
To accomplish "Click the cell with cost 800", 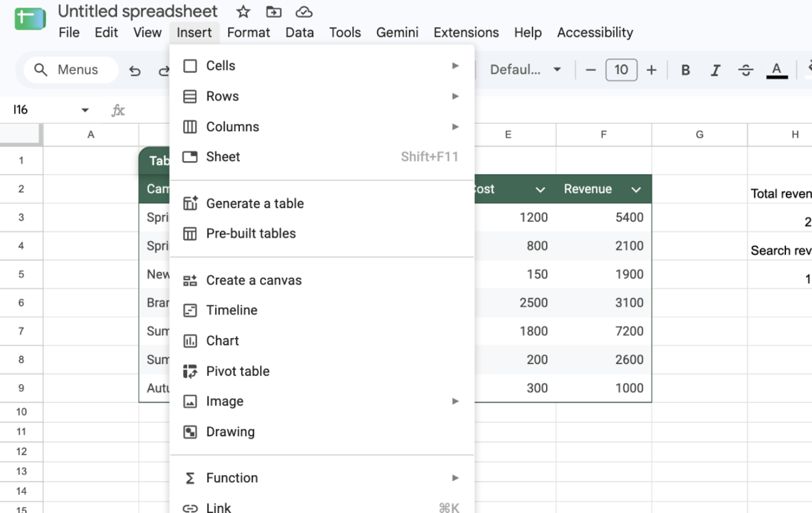I will [515, 246].
